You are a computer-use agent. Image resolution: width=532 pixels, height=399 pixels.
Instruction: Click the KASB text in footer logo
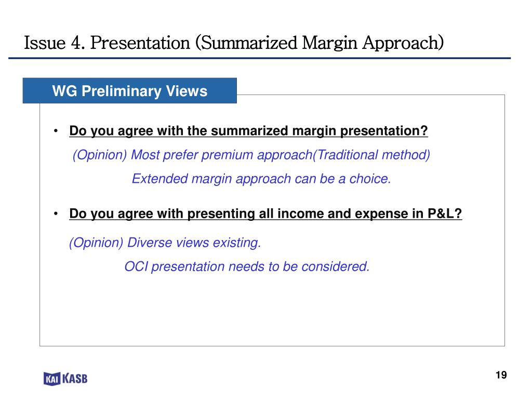tap(75, 378)
